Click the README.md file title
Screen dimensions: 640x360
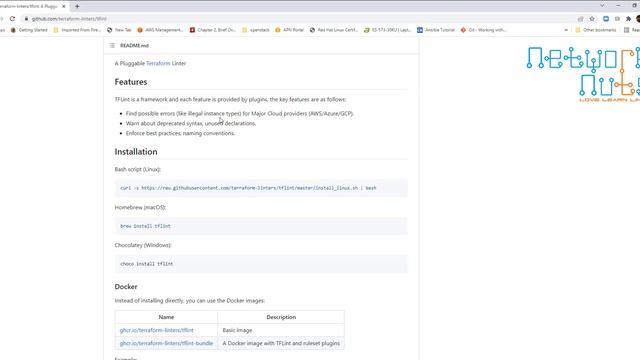pos(134,45)
